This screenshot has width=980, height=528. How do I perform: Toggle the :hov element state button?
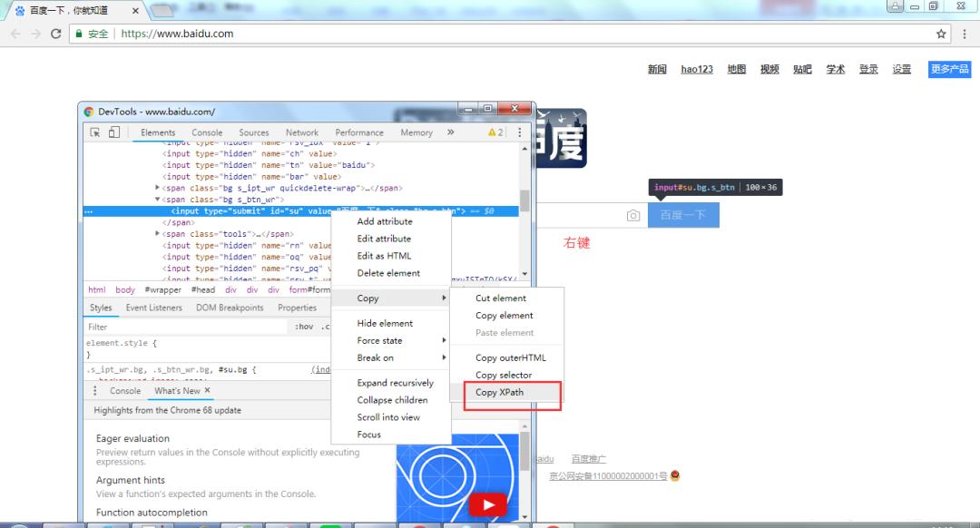pyautogui.click(x=304, y=327)
